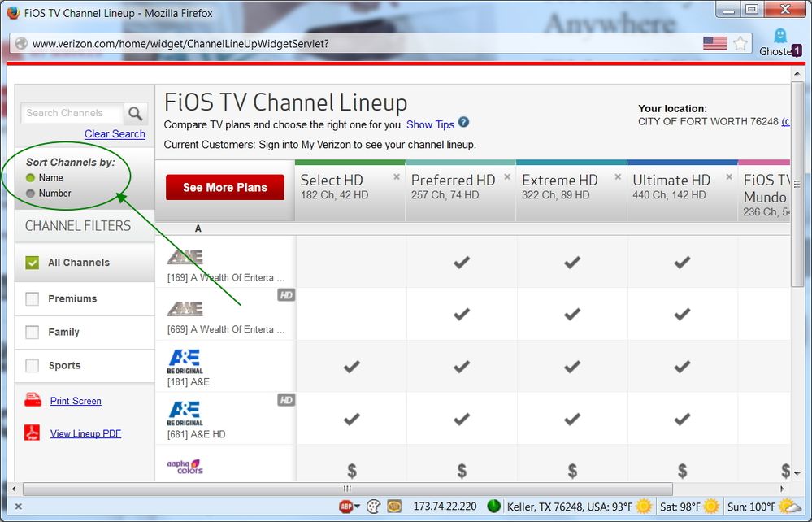Click the Extreme HD checkmark for [681] A&E HD
The image size is (812, 522).
[571, 419]
